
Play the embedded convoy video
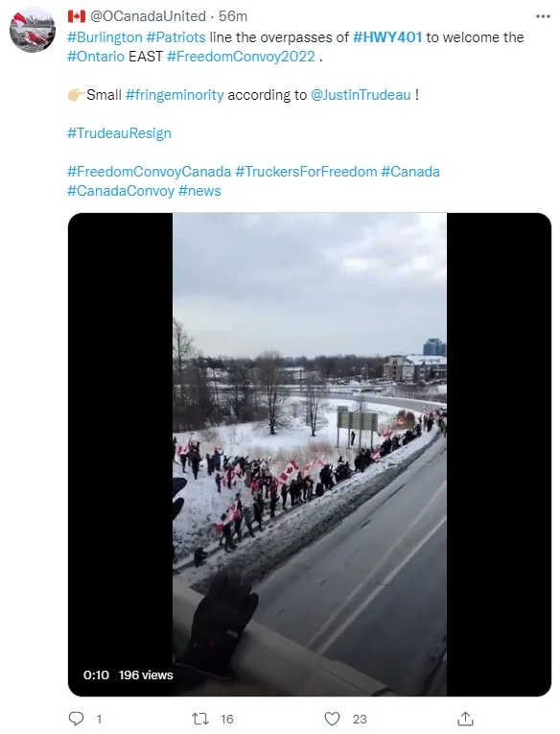[309, 454]
